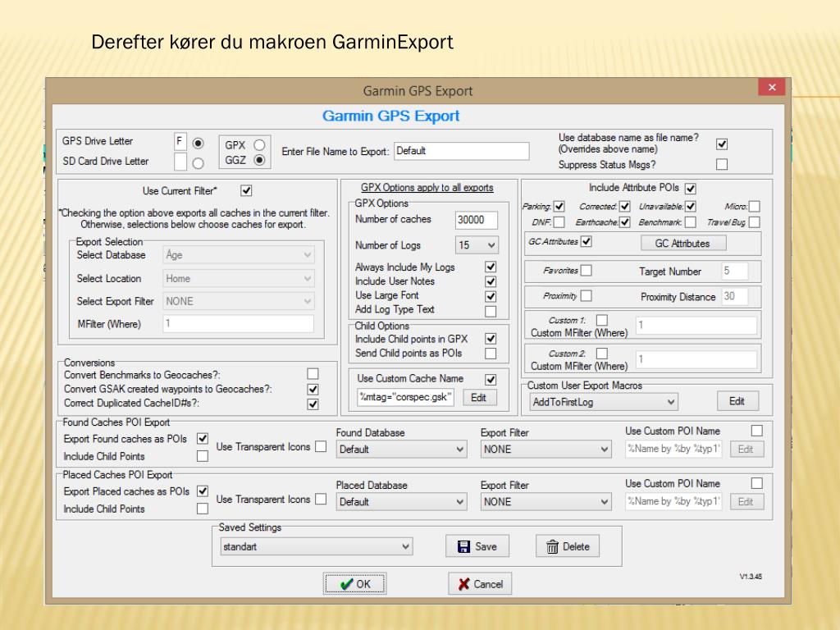
Task: Click the Custom 1 MFilter (Where) field
Action: tap(696, 325)
